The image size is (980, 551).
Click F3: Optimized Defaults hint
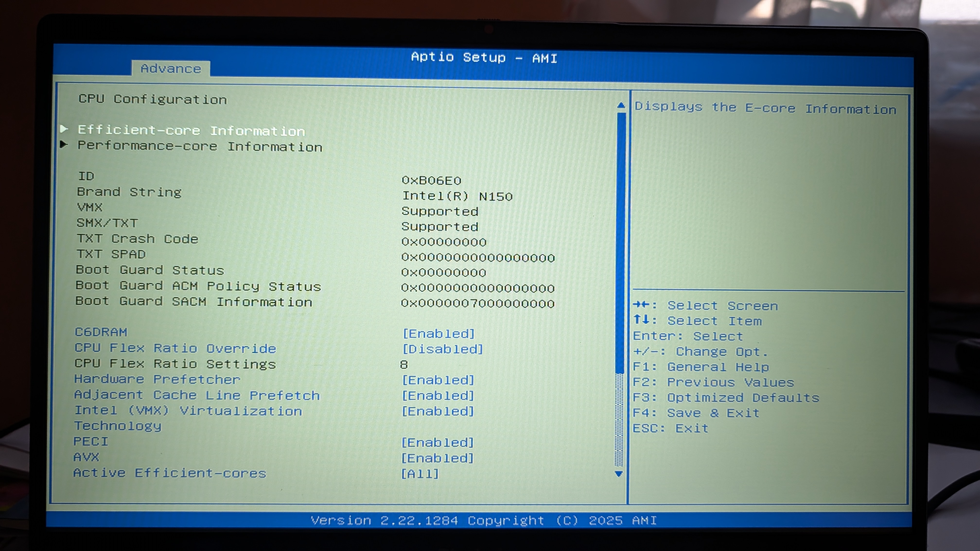tap(726, 398)
